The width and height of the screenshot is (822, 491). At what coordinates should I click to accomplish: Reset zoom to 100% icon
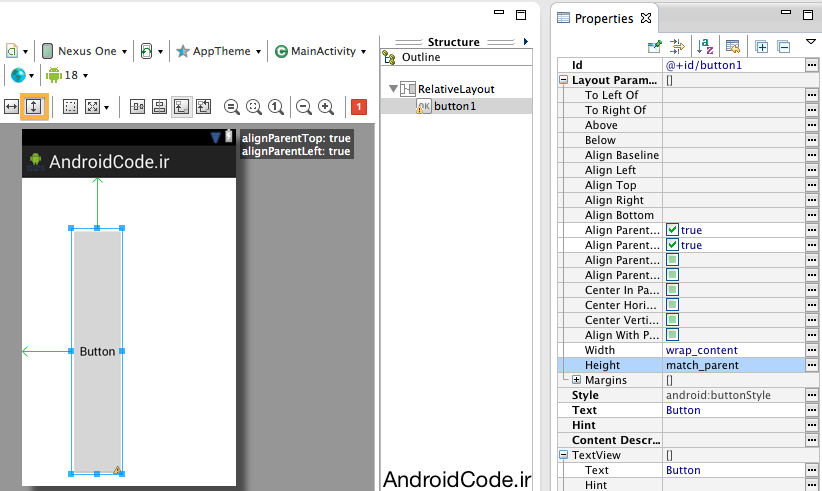coord(275,106)
